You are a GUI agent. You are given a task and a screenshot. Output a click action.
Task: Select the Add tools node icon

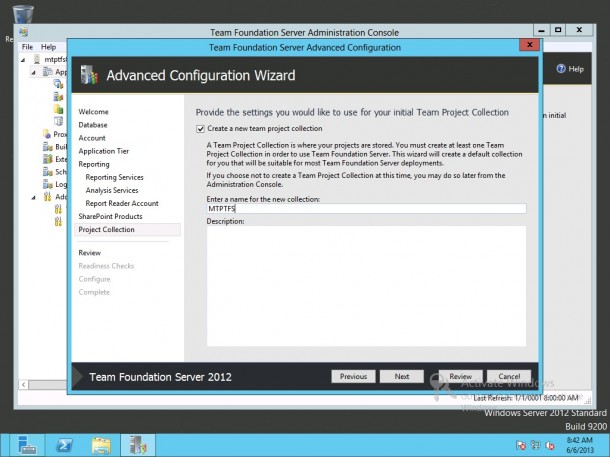(47, 196)
